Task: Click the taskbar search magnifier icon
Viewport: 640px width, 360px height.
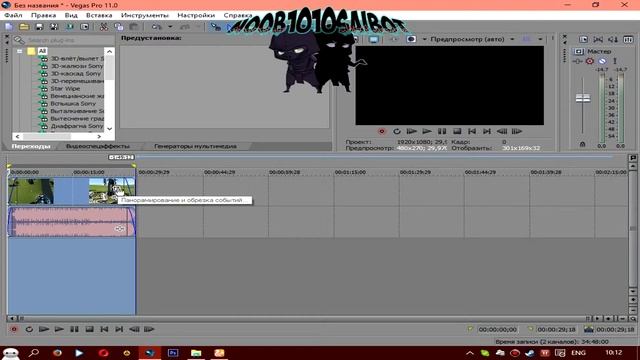Action: tap(34, 353)
